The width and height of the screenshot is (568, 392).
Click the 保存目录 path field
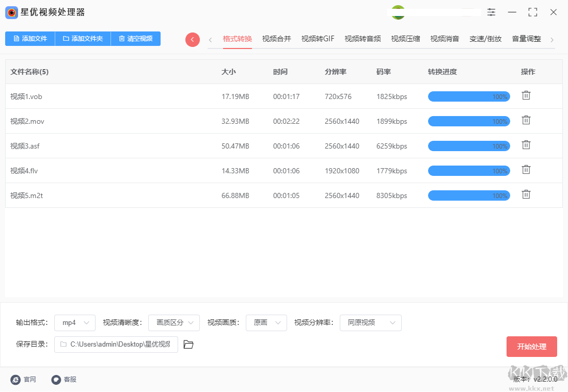[116, 345]
